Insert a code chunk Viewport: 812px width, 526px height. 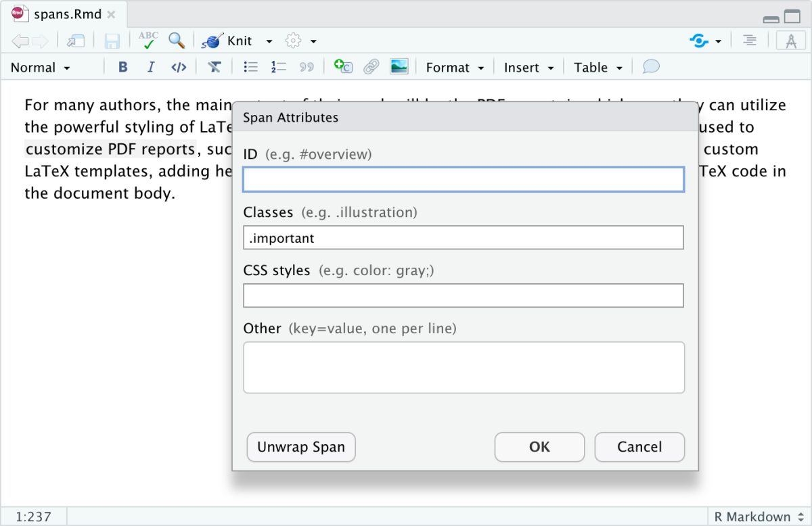coord(343,66)
